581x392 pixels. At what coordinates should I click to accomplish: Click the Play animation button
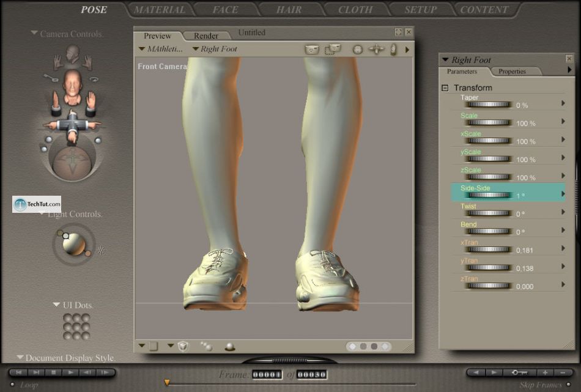tap(70, 372)
